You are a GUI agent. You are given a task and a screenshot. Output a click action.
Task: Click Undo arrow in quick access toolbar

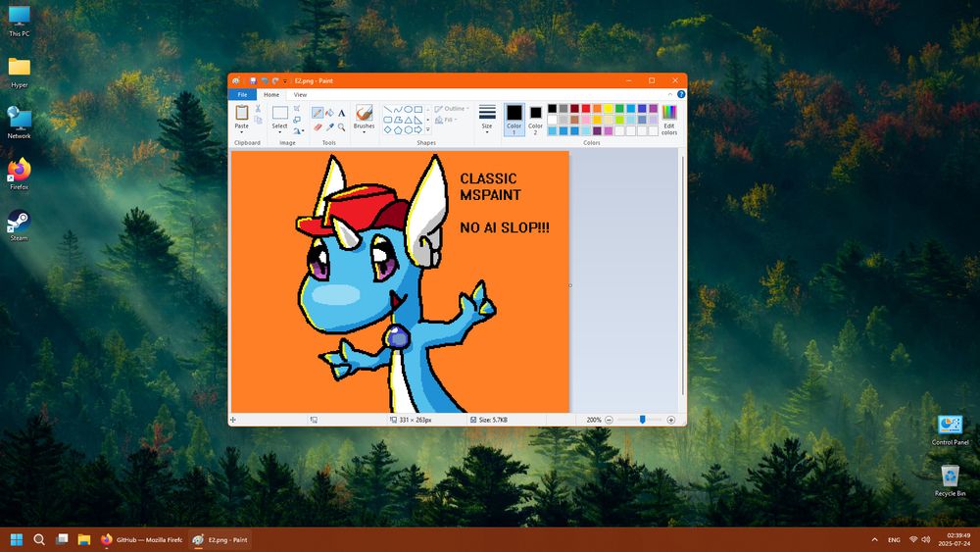[265, 80]
